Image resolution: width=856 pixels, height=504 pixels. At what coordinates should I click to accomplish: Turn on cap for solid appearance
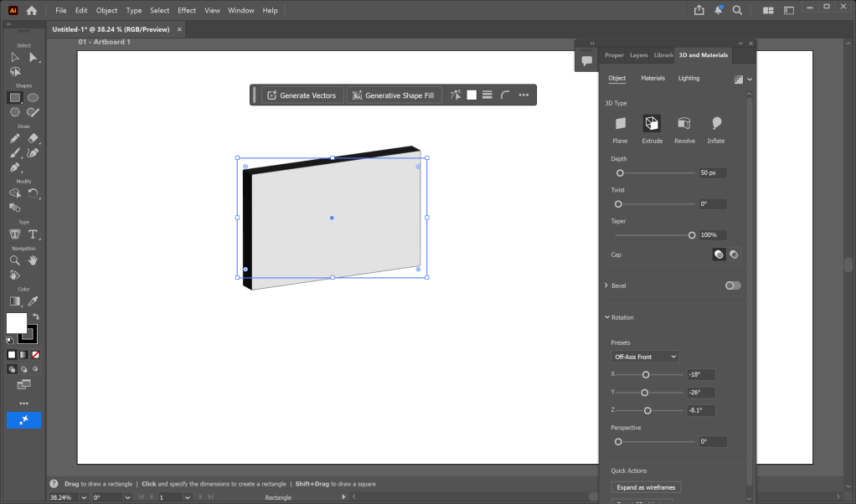719,255
